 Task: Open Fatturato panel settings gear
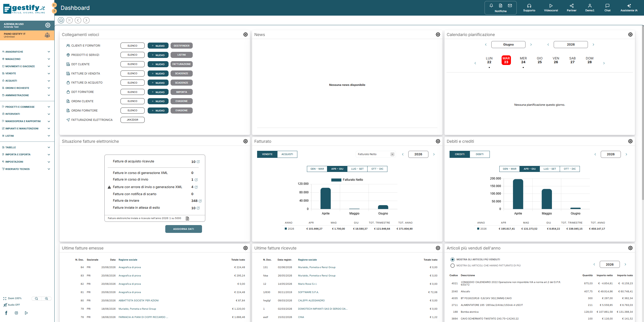click(x=438, y=141)
